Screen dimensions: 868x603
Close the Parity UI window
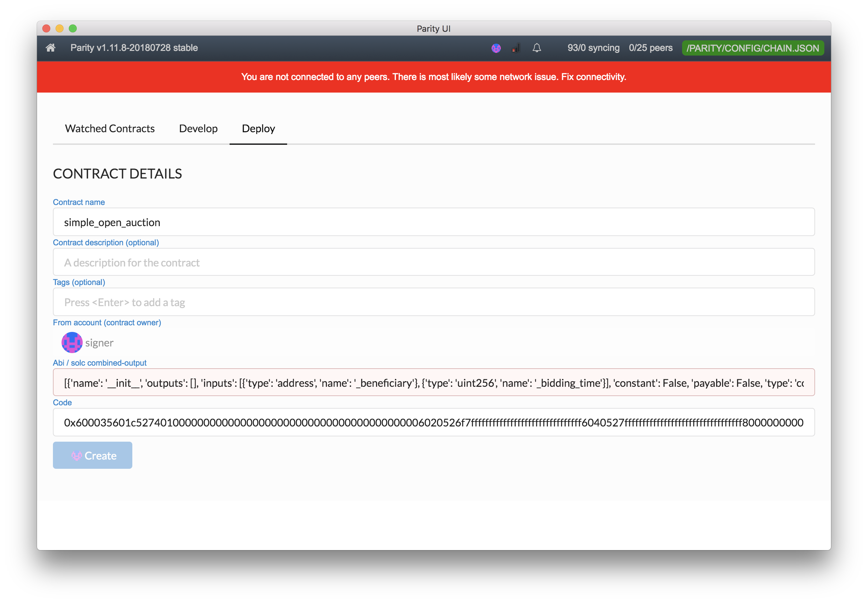point(47,28)
